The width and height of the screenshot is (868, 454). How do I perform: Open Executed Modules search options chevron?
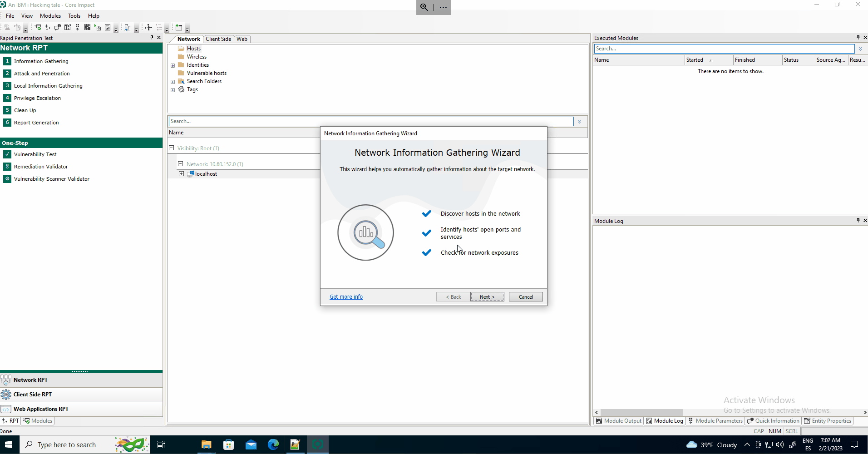[860, 49]
